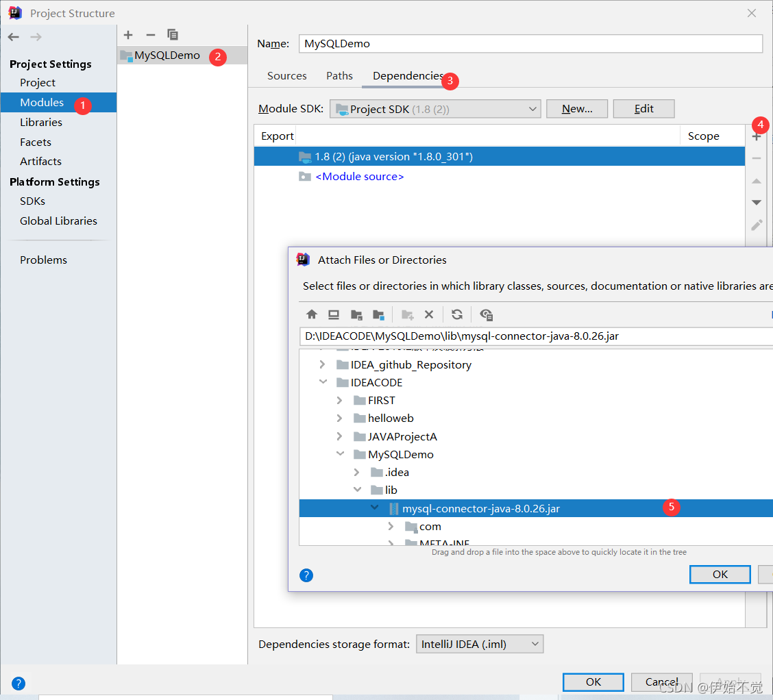The image size is (773, 700).
Task: Refresh the file tree
Action: [457, 314]
